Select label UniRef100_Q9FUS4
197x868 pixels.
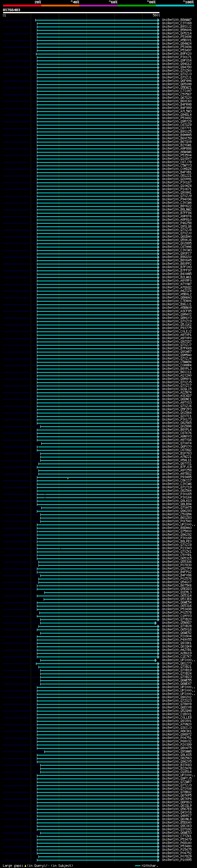coord(177,61)
